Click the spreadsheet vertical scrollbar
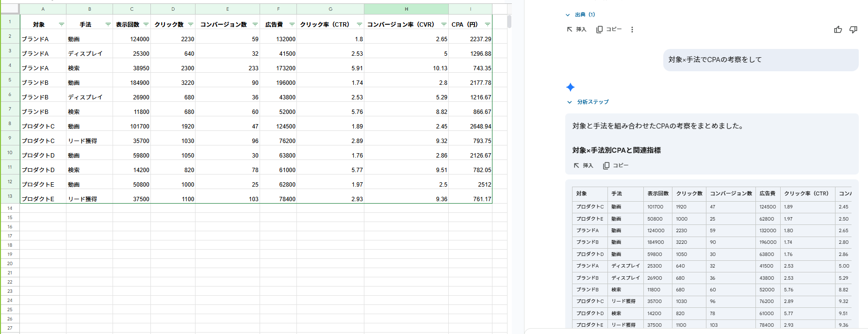The width and height of the screenshot is (868, 334). pyautogui.click(x=509, y=22)
